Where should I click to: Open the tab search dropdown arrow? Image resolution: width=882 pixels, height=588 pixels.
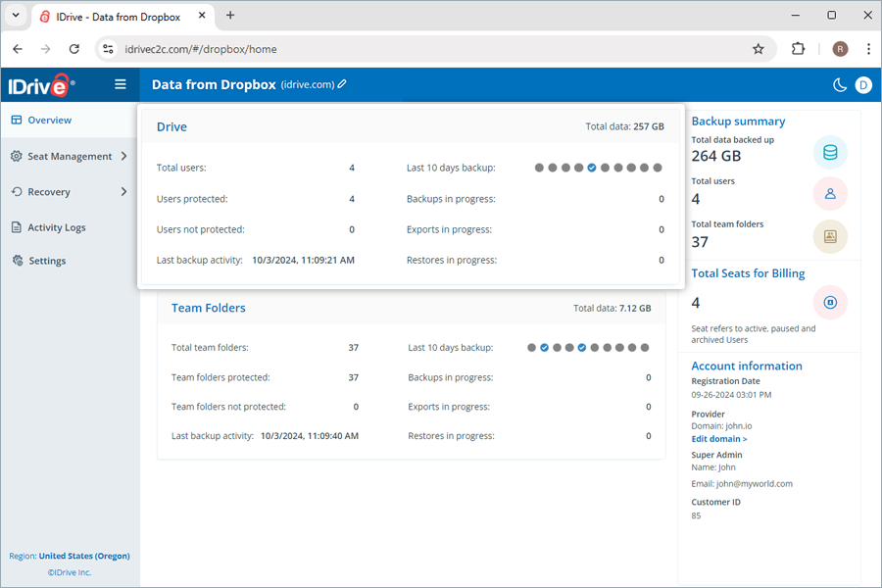(x=16, y=16)
